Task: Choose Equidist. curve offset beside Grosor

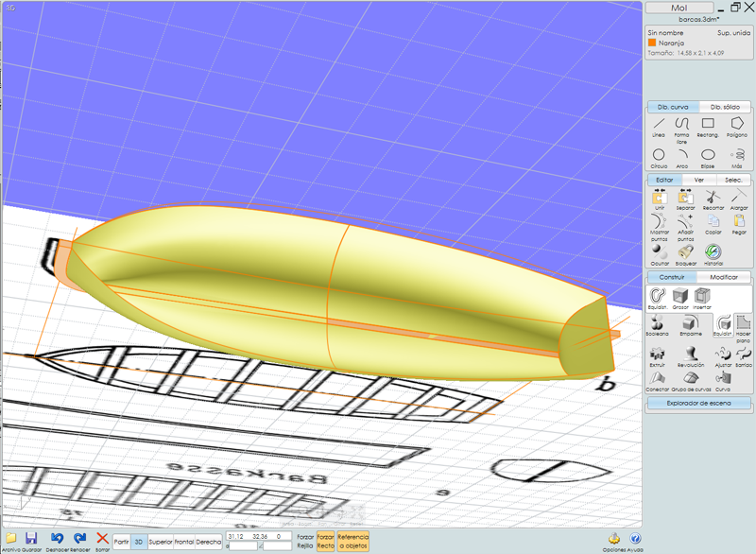Action: click(x=658, y=296)
